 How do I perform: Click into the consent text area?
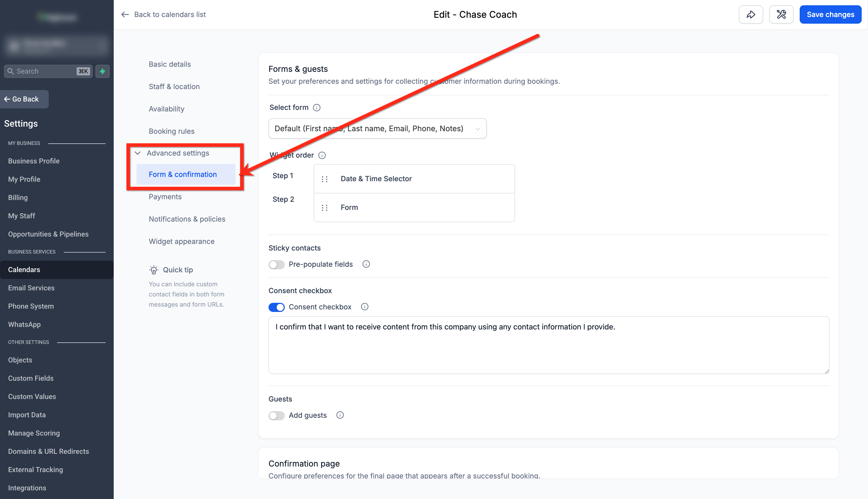[549, 345]
